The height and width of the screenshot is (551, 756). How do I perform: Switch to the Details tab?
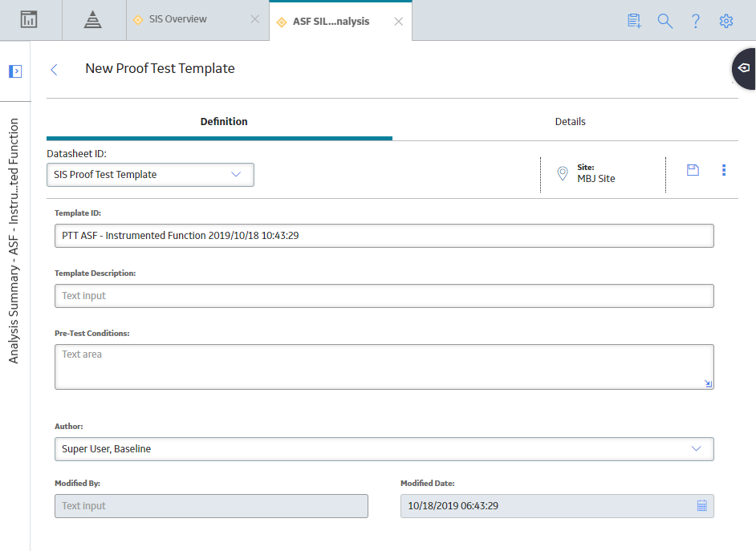[x=571, y=122]
